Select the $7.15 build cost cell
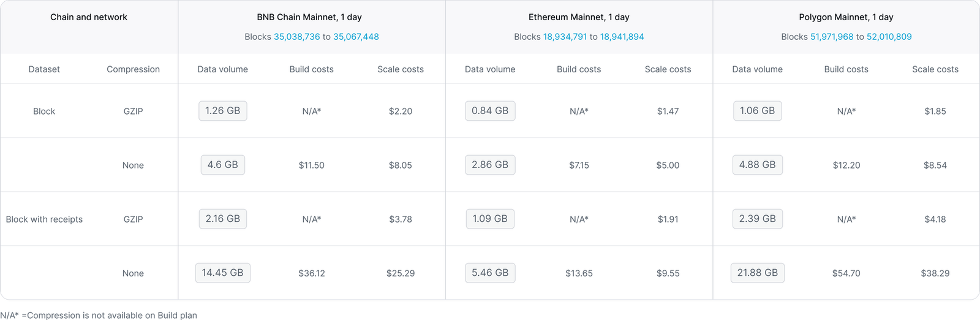This screenshot has height=320, width=980. tap(579, 166)
